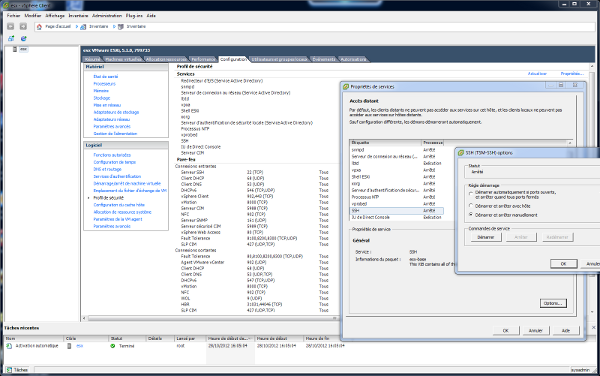Click the horizontal scrollbar of the configuration pane
Viewport: 600px width, 376px height.
point(210,318)
